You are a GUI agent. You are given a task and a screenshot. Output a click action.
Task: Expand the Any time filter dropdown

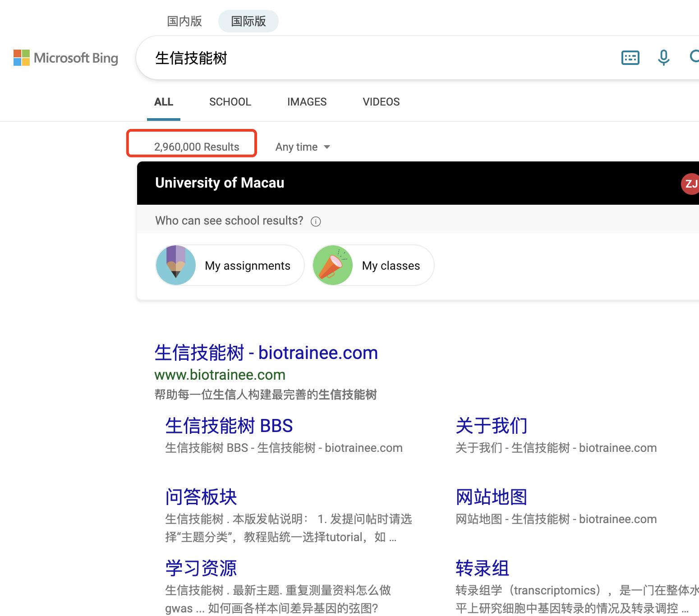click(303, 147)
